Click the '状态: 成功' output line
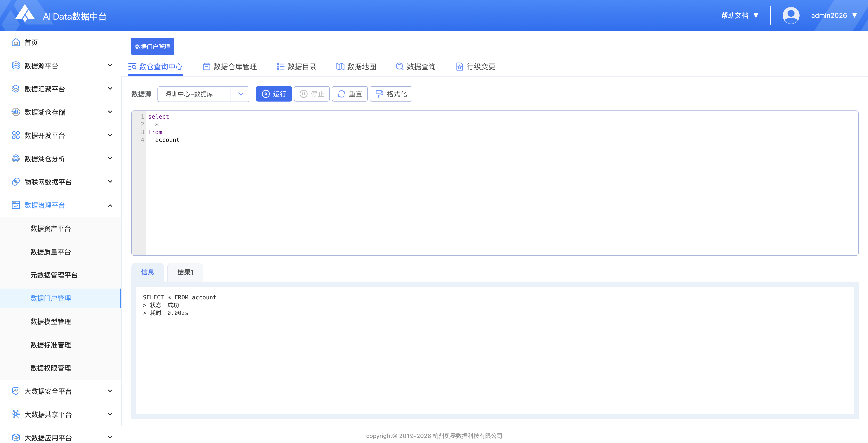The width and height of the screenshot is (868, 443). [161, 305]
